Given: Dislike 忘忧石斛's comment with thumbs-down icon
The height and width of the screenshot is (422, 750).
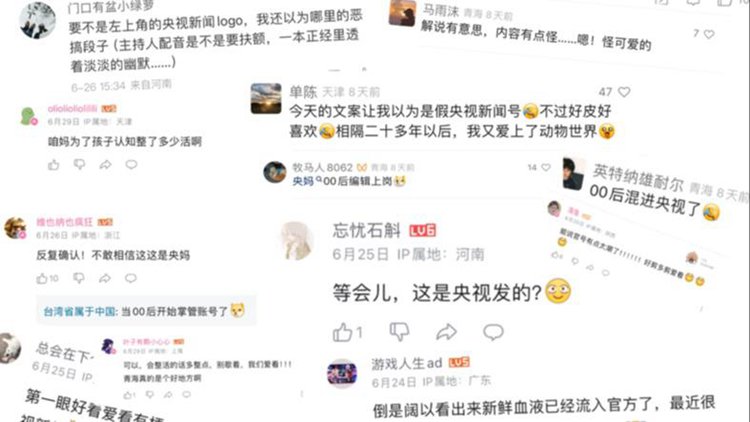Looking at the screenshot, I should tap(399, 332).
